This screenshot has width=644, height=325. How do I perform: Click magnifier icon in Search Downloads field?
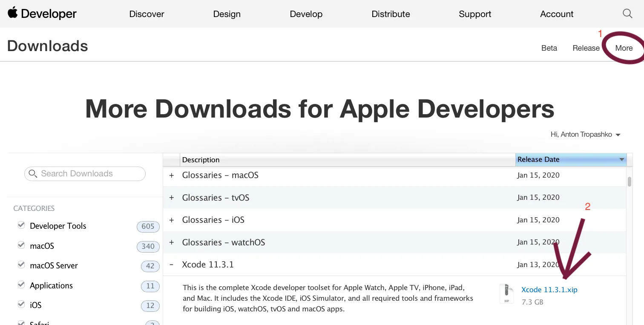click(x=33, y=174)
